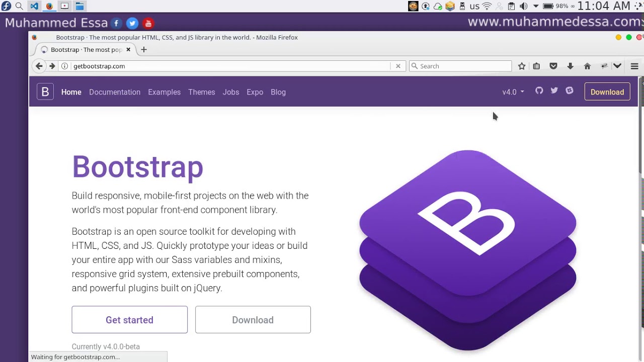The width and height of the screenshot is (644, 362).
Task: Click the Get started button
Action: click(x=129, y=320)
